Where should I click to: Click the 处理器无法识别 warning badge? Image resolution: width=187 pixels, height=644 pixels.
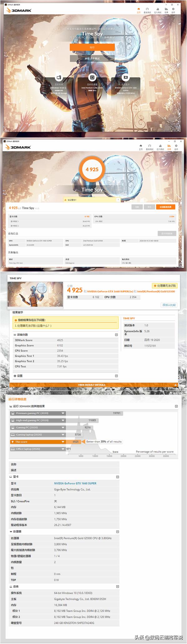click(x=165, y=285)
